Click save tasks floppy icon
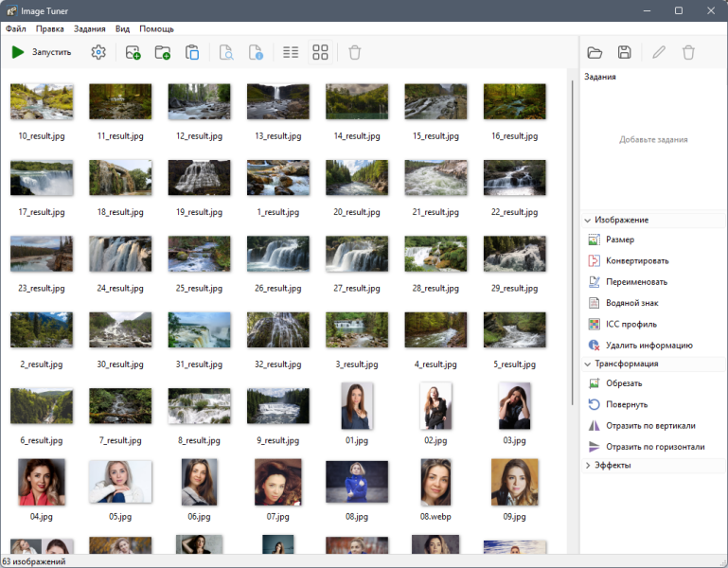Viewport: 728px width, 568px height. 625,52
